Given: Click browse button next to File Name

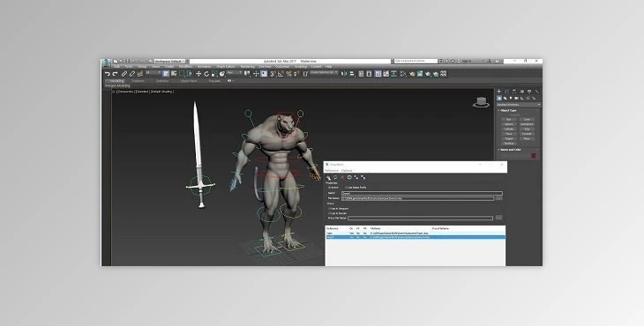Looking at the screenshot, I should pyautogui.click(x=499, y=198).
